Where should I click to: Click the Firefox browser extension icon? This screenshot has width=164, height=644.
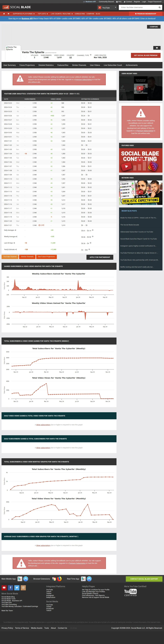pos(59,579)
